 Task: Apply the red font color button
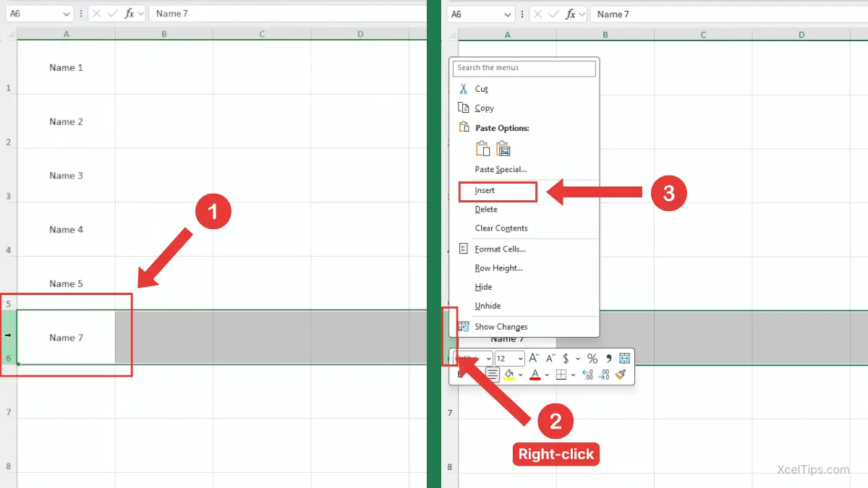[x=535, y=374]
